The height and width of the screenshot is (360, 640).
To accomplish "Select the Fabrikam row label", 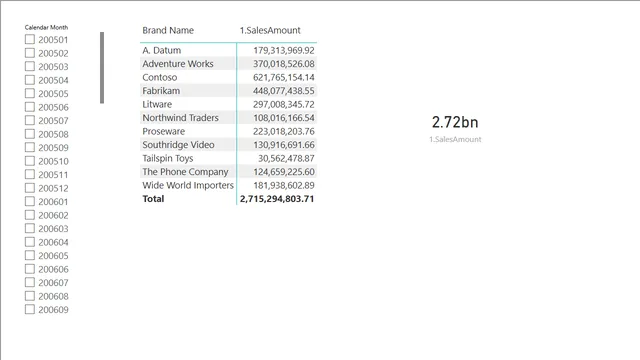I will pos(161,91).
